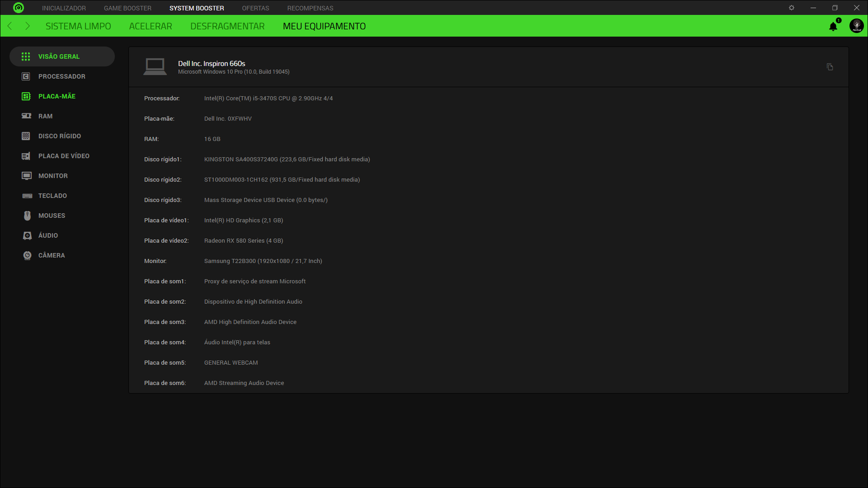Open the Áudio sidebar entry
Viewport: 868px width, 488px height.
62,235
